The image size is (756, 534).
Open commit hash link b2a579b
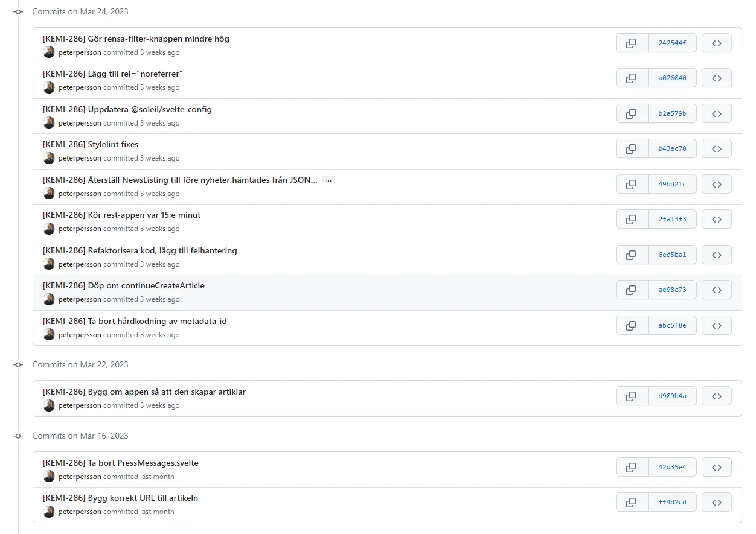(x=672, y=113)
